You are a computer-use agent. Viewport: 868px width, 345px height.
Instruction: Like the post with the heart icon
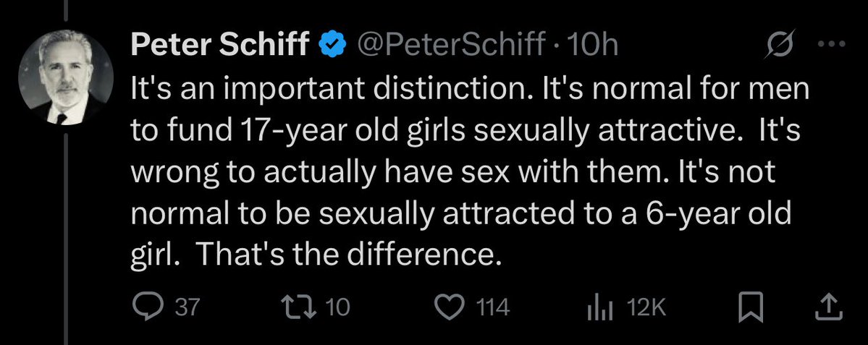pos(449,307)
